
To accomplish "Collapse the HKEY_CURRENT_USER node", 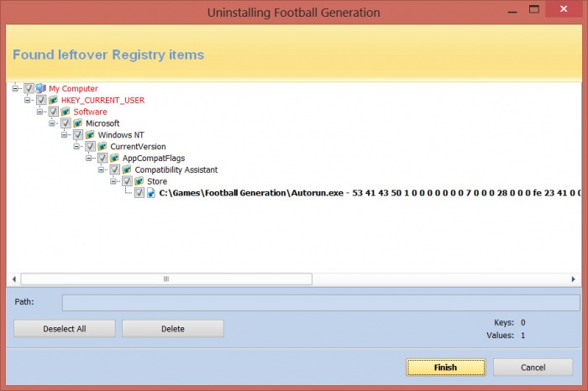I will (28, 100).
